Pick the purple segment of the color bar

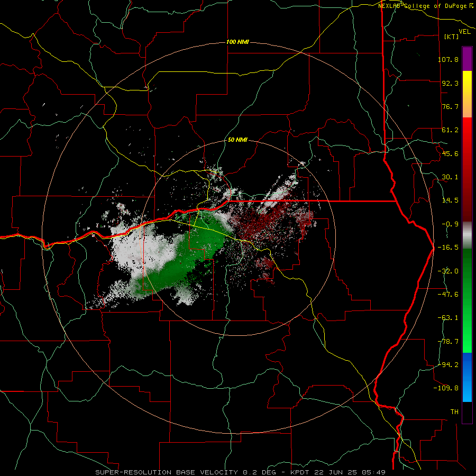[467, 59]
